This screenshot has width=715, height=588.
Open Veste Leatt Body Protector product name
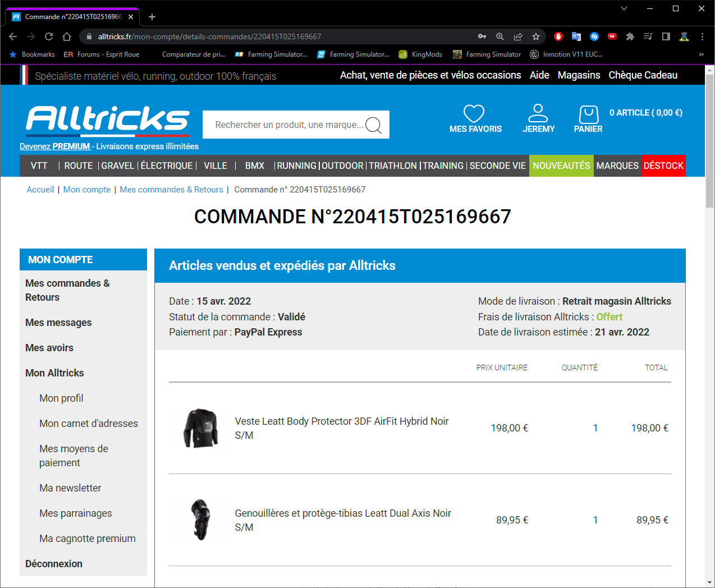(x=341, y=428)
